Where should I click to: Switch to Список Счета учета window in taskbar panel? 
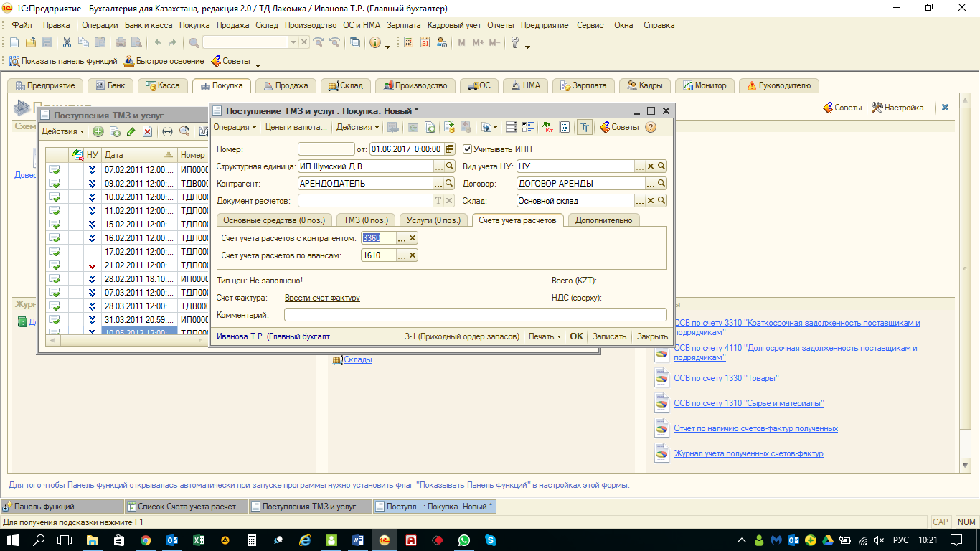coord(186,507)
